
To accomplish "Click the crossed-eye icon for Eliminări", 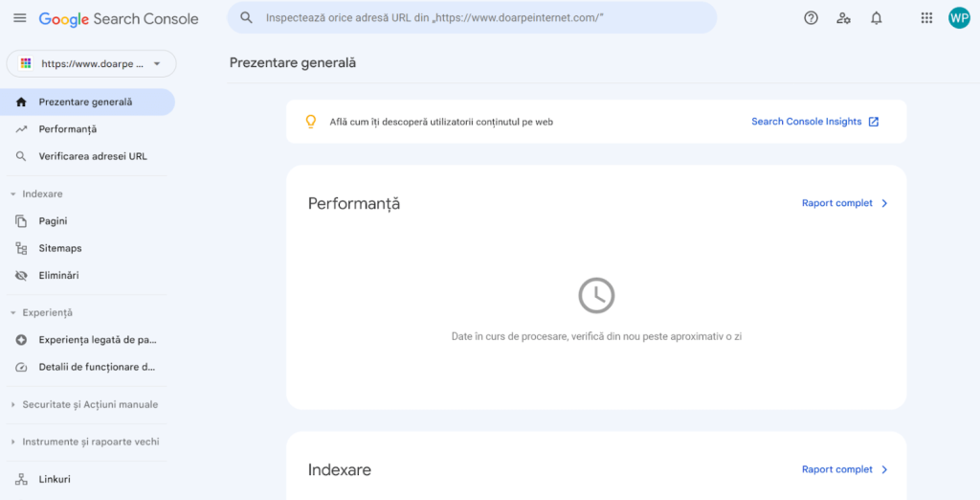I will click(21, 275).
